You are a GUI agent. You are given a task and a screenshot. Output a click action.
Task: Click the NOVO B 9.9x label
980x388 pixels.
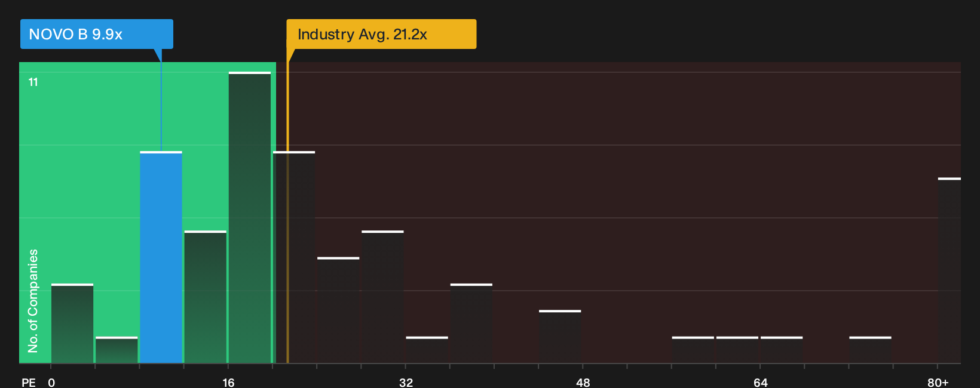[96, 34]
